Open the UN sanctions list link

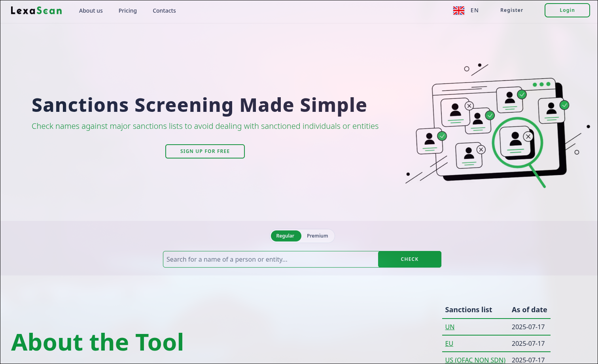450,327
